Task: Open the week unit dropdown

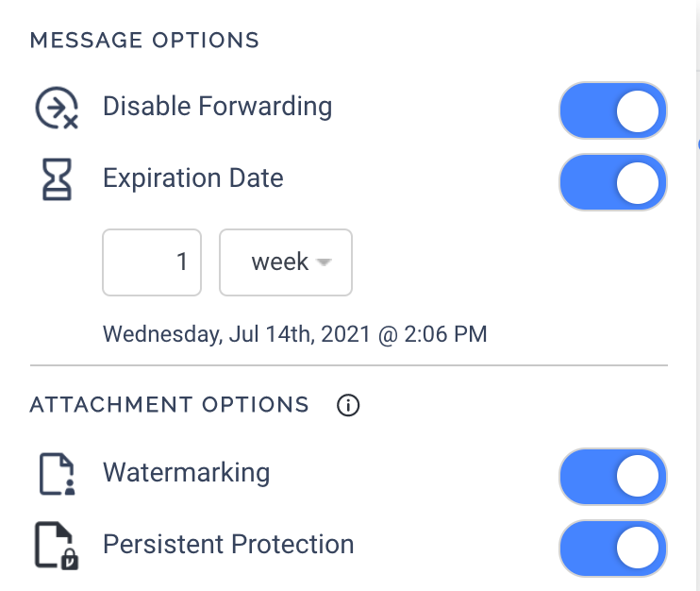Action: [x=285, y=262]
